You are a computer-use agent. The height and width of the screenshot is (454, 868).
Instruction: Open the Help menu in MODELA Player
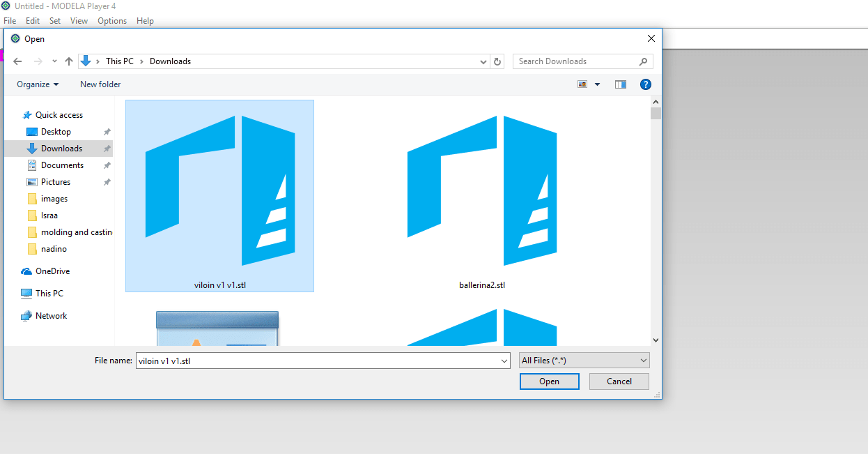tap(145, 21)
